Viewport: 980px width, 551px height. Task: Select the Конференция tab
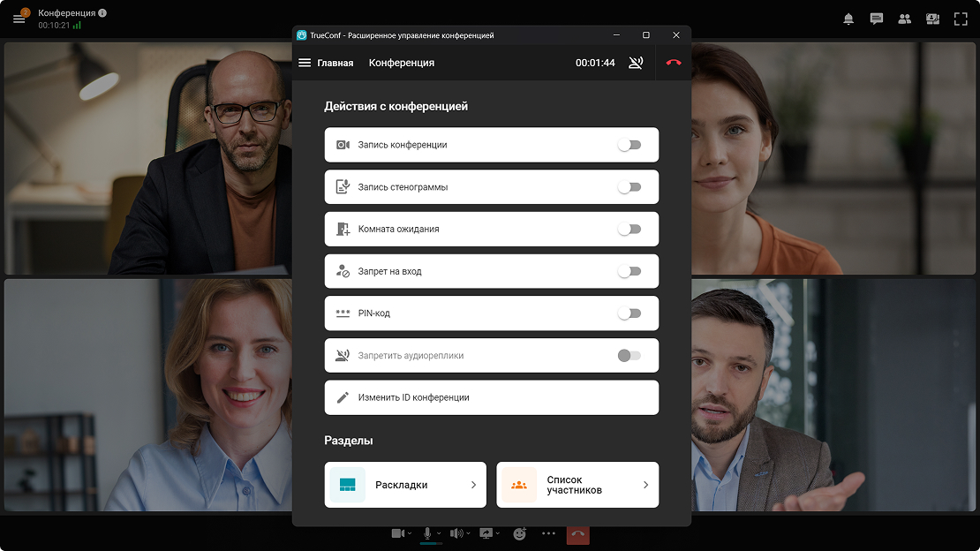tap(401, 63)
